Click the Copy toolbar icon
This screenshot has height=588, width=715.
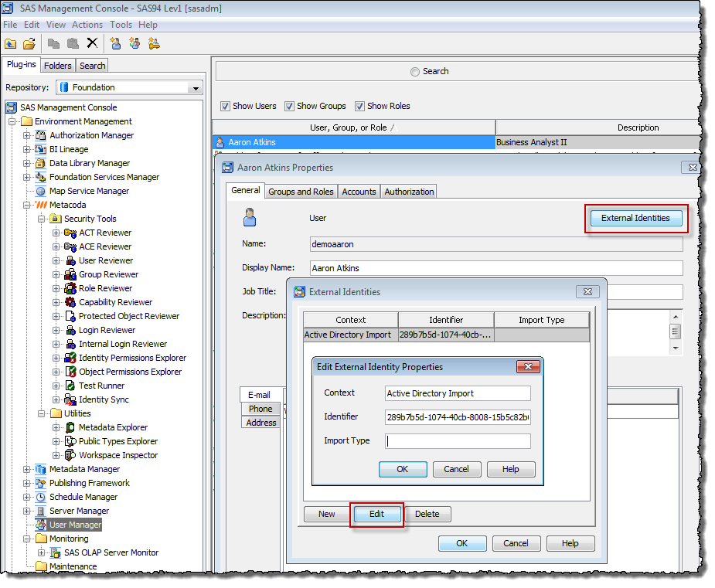click(54, 43)
